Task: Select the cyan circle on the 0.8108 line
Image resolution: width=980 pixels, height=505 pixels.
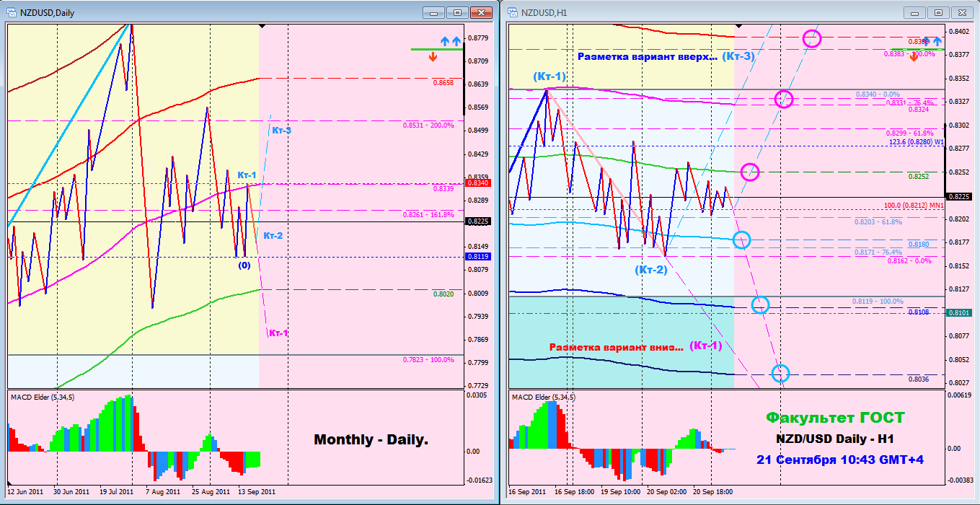Action: pos(760,305)
